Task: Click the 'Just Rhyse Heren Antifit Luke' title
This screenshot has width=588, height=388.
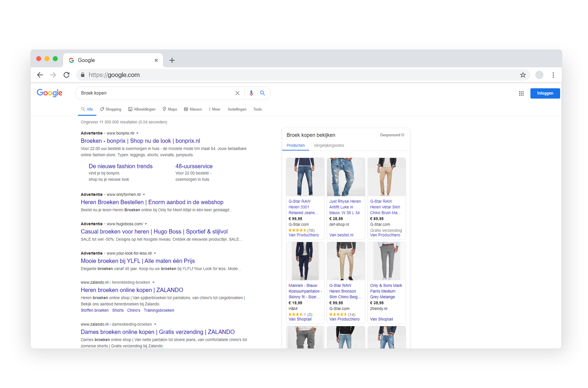Action: pos(345,207)
